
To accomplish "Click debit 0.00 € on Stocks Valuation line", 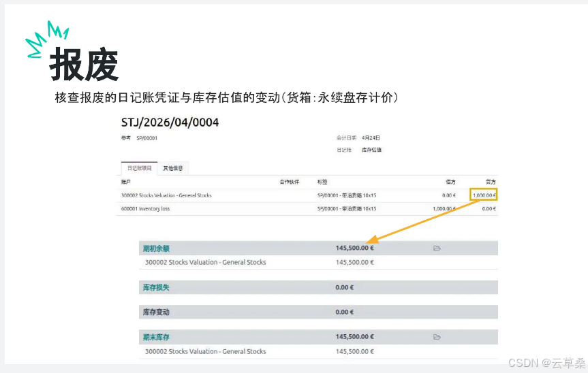I will coord(449,195).
